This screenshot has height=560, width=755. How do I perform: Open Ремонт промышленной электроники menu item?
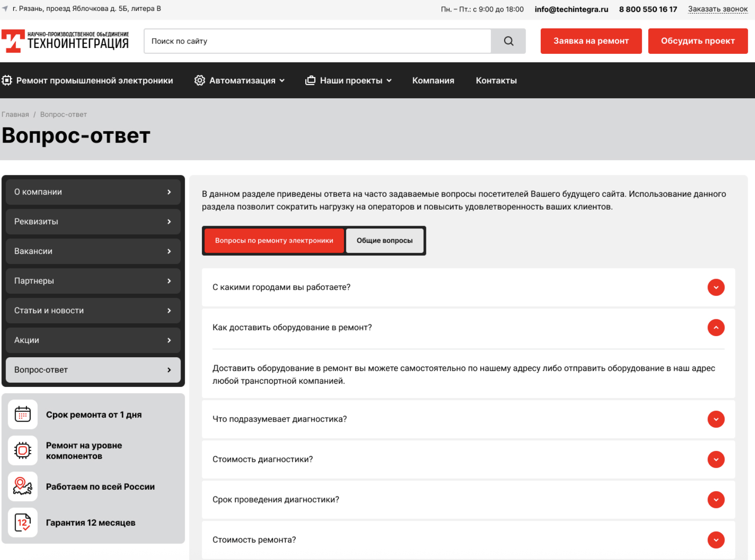tap(95, 80)
